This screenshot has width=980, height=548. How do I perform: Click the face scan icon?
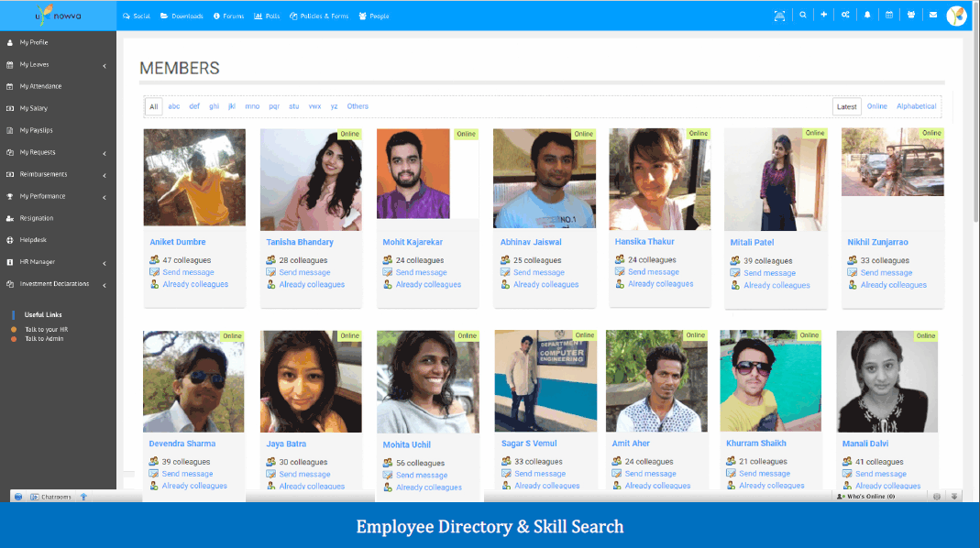pyautogui.click(x=779, y=16)
